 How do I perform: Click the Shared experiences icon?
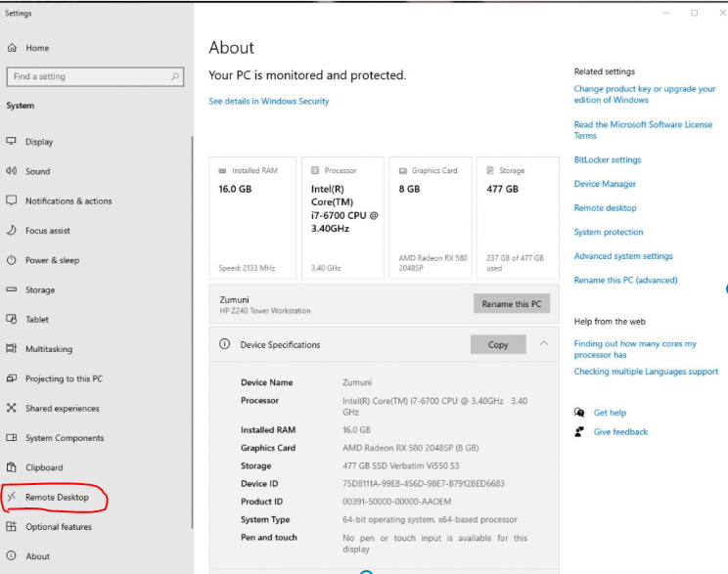(11, 408)
